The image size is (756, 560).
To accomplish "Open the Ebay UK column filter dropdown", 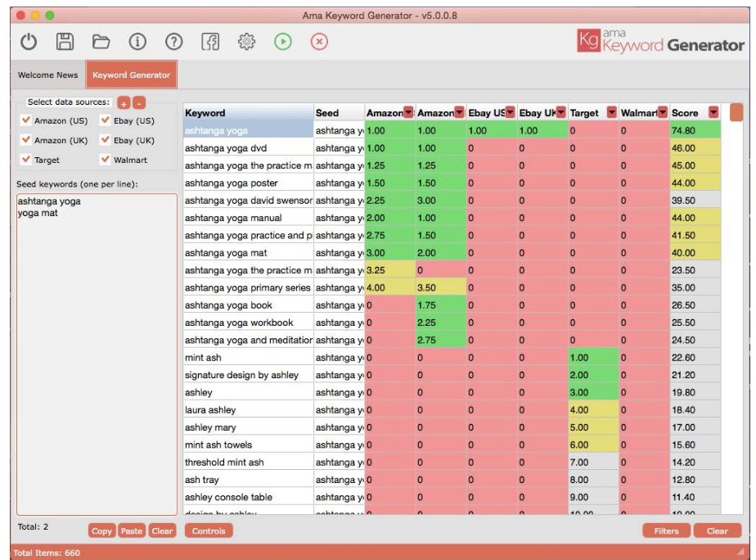I will [x=561, y=112].
